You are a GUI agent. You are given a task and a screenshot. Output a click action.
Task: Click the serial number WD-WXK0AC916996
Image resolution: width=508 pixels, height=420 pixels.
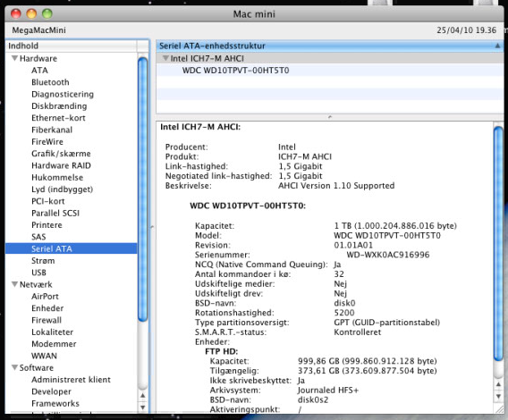pos(388,255)
